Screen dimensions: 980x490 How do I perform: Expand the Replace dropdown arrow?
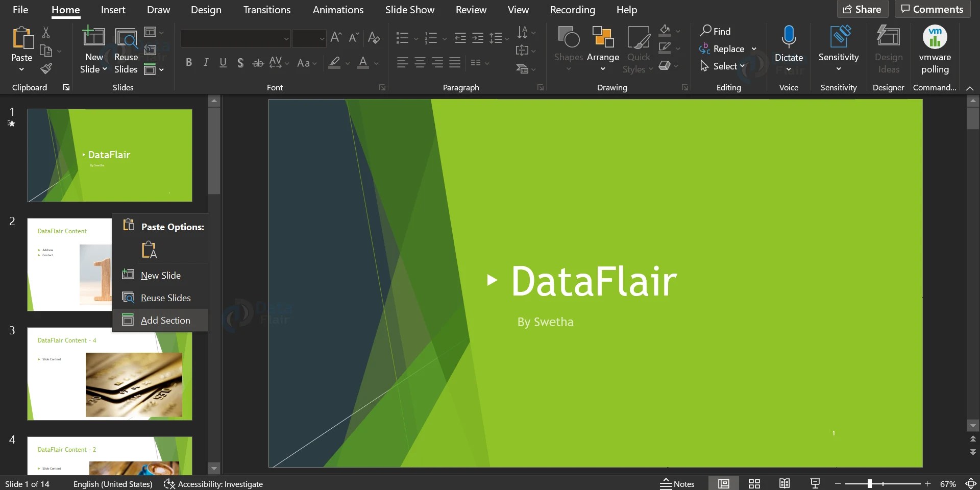[x=754, y=49]
